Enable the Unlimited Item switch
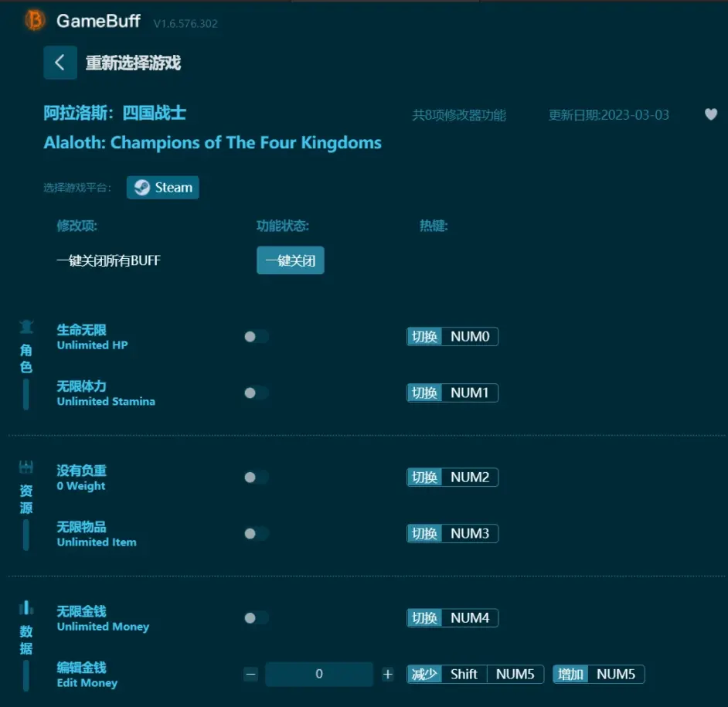This screenshot has height=707, width=728. [257, 534]
